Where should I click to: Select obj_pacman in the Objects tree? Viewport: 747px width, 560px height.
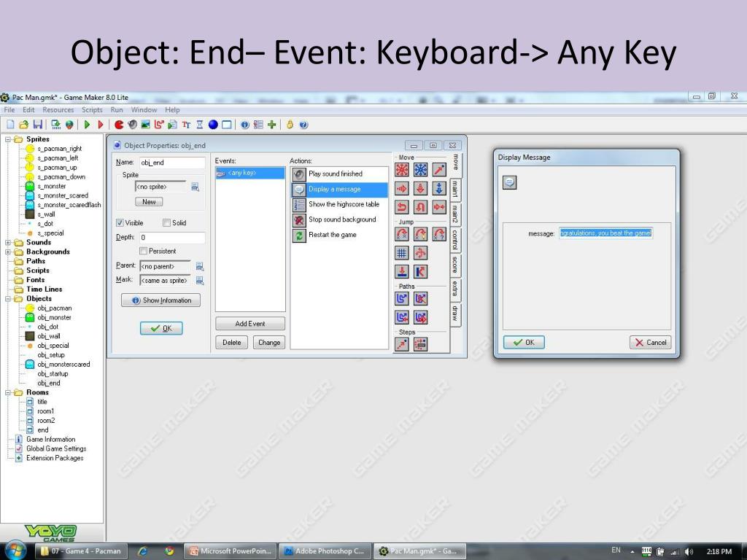pos(54,308)
